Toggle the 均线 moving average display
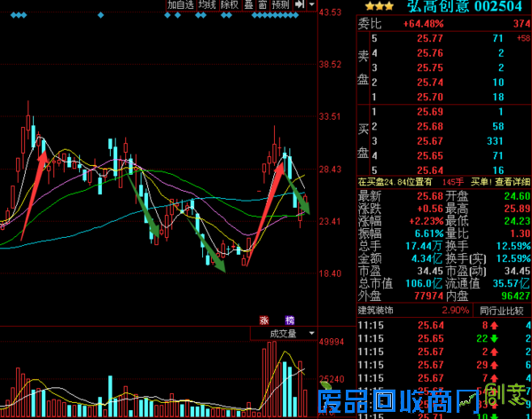Screen dimensions: 532x419 (x=207, y=5)
